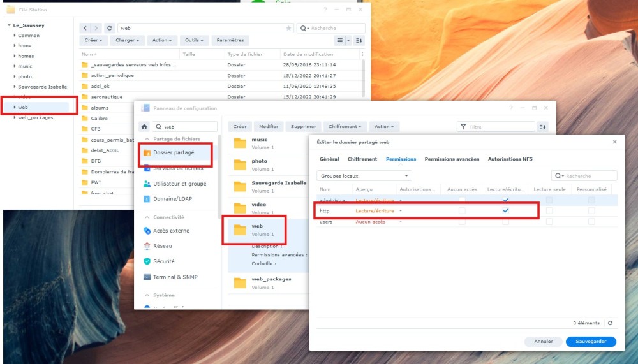Toggle Lecture/écriture for administrators group
The width and height of the screenshot is (638, 364).
505,200
